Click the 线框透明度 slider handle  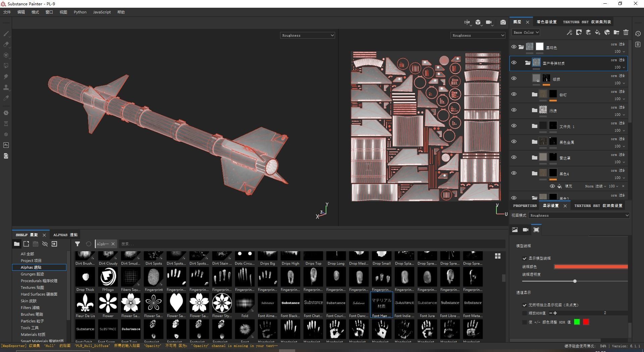click(x=575, y=281)
